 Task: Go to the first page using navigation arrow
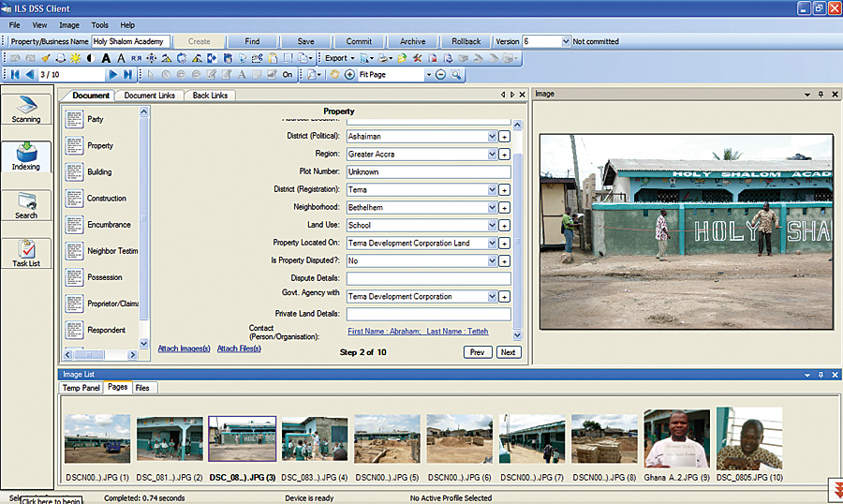[x=15, y=74]
